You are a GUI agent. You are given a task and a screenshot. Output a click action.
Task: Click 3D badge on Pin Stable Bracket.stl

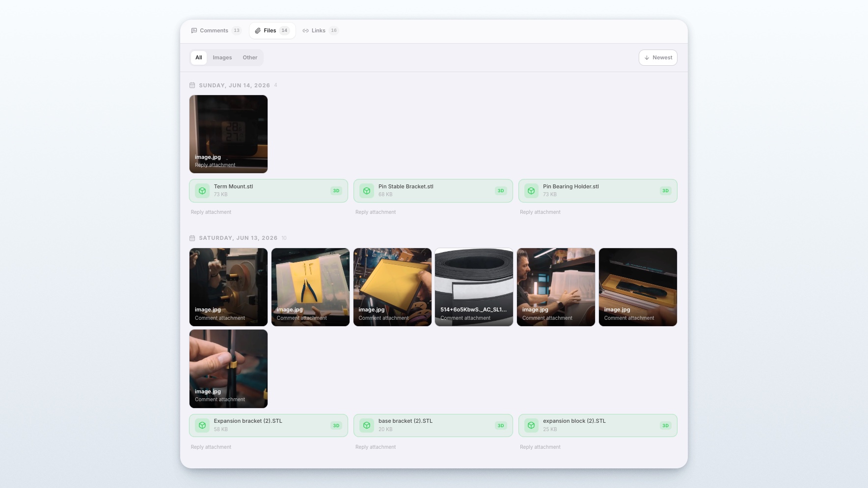coord(501,191)
